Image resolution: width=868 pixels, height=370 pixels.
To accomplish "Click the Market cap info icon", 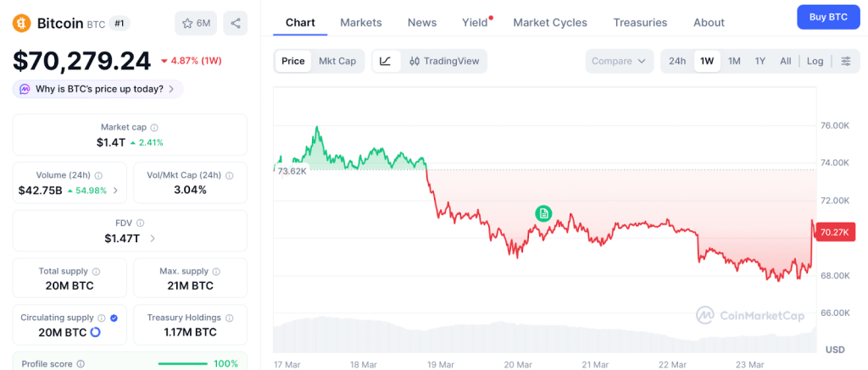I will click(x=154, y=127).
